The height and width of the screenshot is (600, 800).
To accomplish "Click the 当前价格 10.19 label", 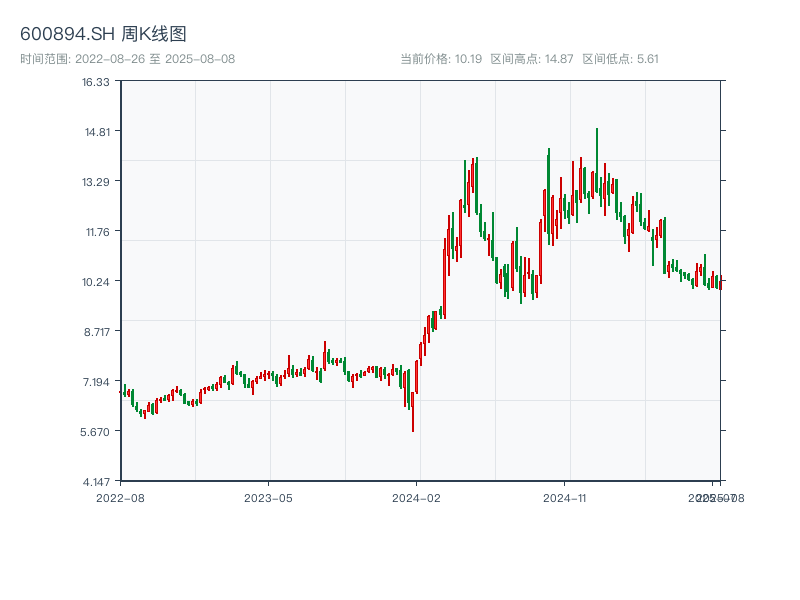I will tap(441, 59).
